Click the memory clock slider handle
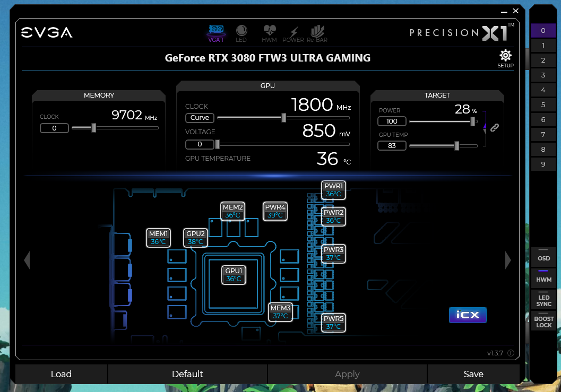This screenshot has width=561, height=392. tap(94, 128)
